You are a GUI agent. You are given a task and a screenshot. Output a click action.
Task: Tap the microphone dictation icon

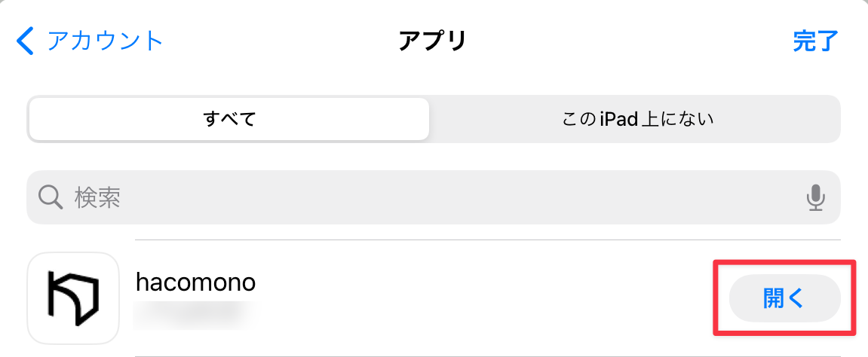(x=815, y=197)
